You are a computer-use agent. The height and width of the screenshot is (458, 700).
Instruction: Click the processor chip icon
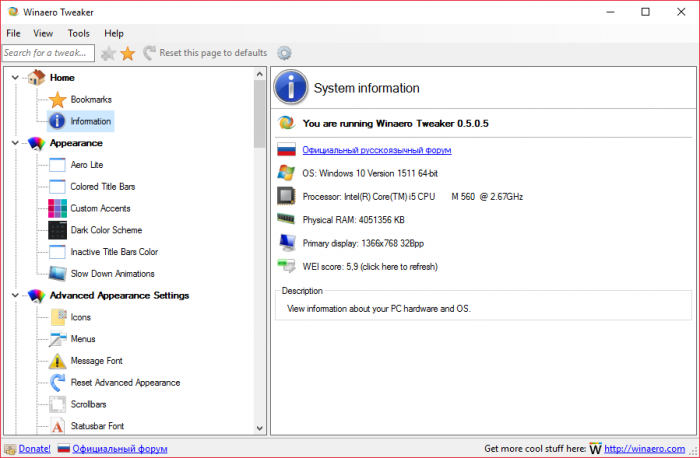click(286, 196)
